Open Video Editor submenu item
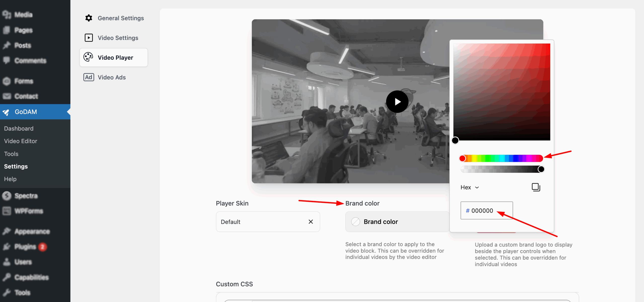Image resolution: width=644 pixels, height=302 pixels. [x=21, y=141]
